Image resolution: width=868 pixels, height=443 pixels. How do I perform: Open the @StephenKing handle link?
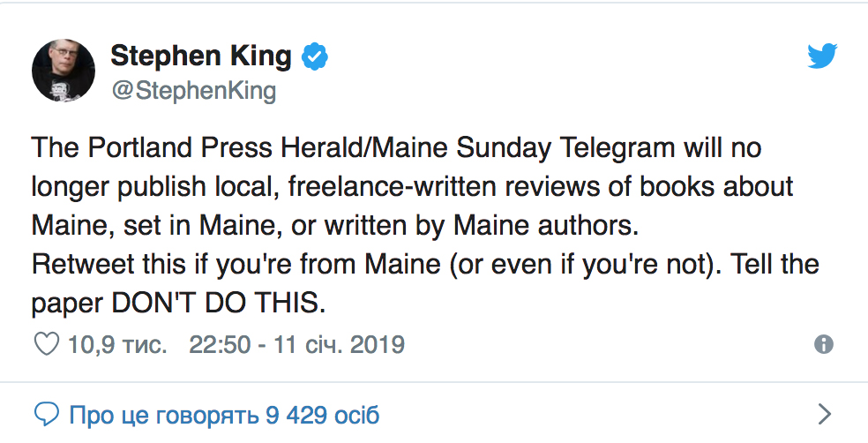click(x=194, y=90)
